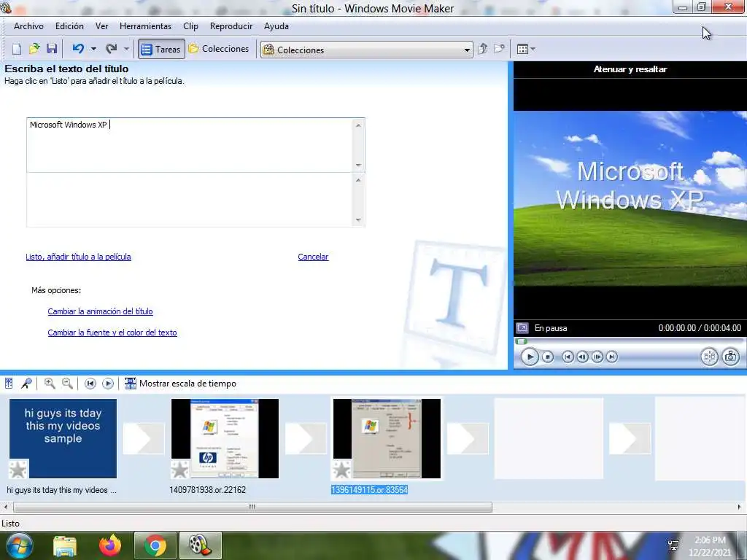This screenshot has width=747, height=560.
Task: Open the Reproducir menu
Action: coord(231,26)
